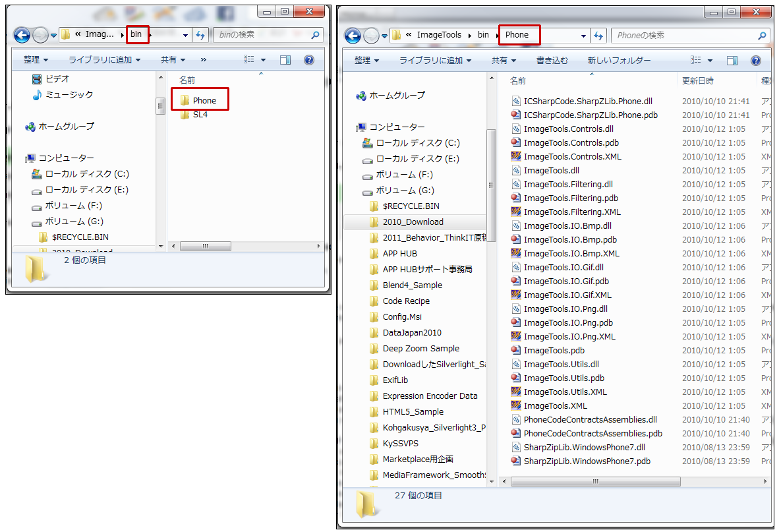Viewport: 779px width, 532px height.
Task: Click Back arrow in the bin window
Action: [x=22, y=35]
